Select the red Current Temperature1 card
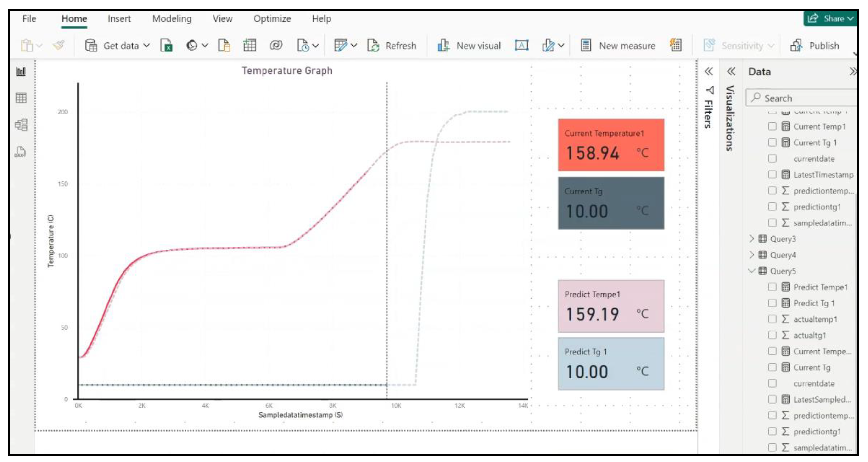868x462 pixels. (x=610, y=145)
